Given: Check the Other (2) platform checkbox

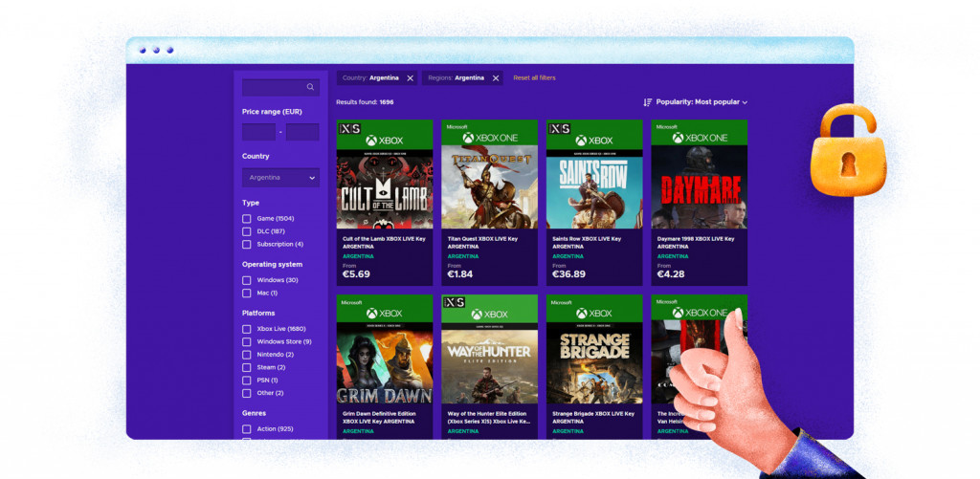Looking at the screenshot, I should tap(246, 394).
